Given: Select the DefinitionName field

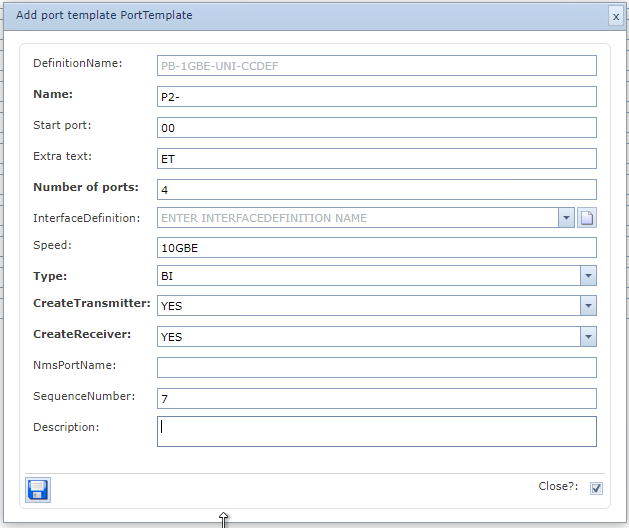Looking at the screenshot, I should point(377,65).
